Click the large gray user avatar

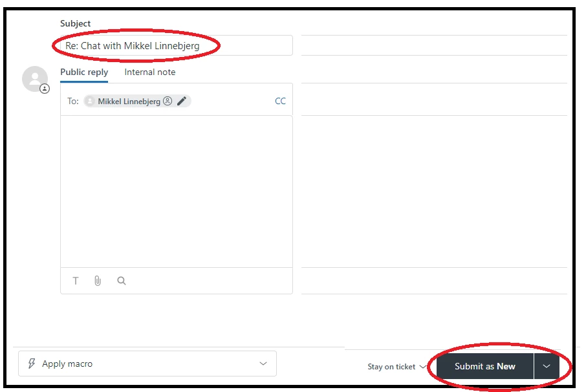(35, 79)
